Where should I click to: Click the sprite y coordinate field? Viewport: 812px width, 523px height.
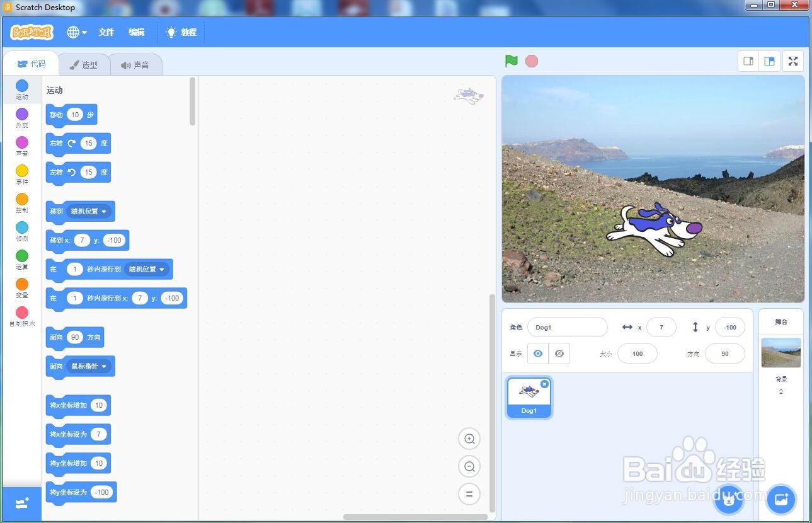[x=730, y=327]
